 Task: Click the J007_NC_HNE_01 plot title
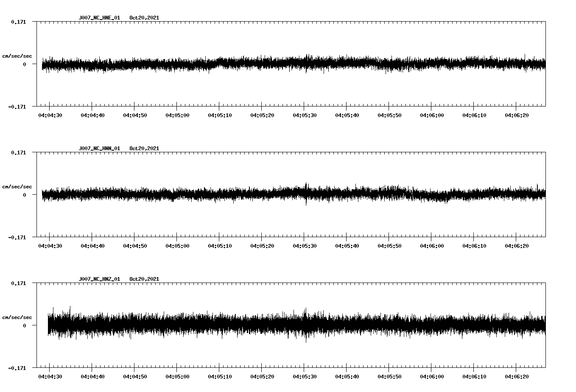point(99,18)
